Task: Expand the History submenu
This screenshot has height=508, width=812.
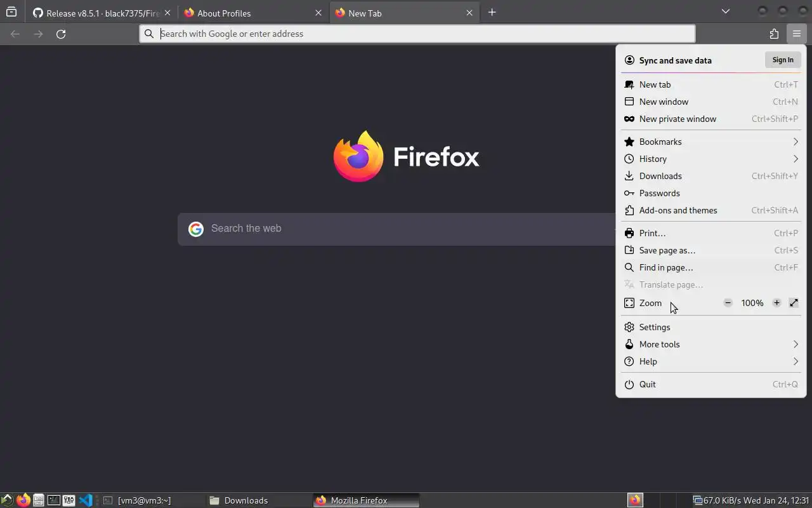Action: (x=711, y=159)
